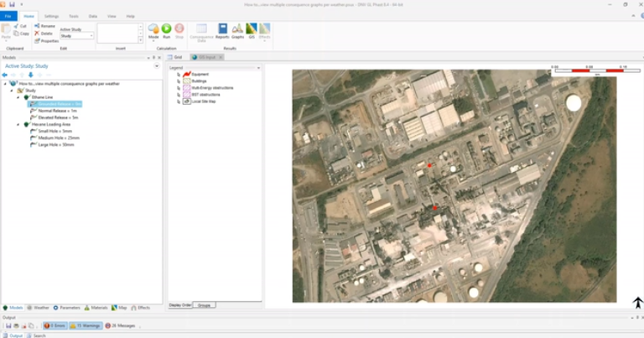644x338 pixels.
Task: Toggle the Buildings layer lock icon
Action: [179, 81]
